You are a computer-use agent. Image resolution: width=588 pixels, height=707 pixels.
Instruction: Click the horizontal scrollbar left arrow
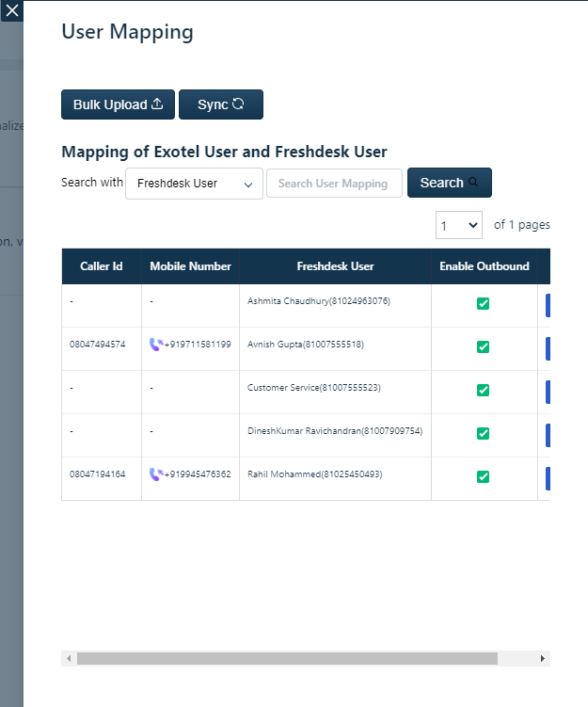pos(69,659)
